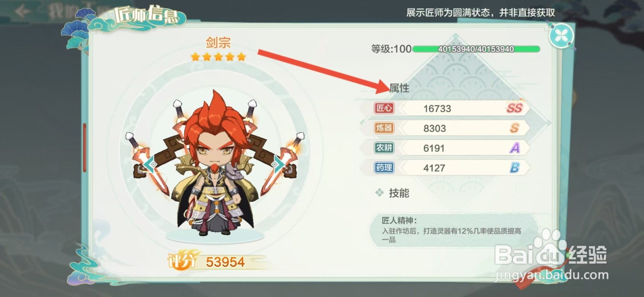
Task: Tap the 药理 attribute tag
Action: (384, 167)
